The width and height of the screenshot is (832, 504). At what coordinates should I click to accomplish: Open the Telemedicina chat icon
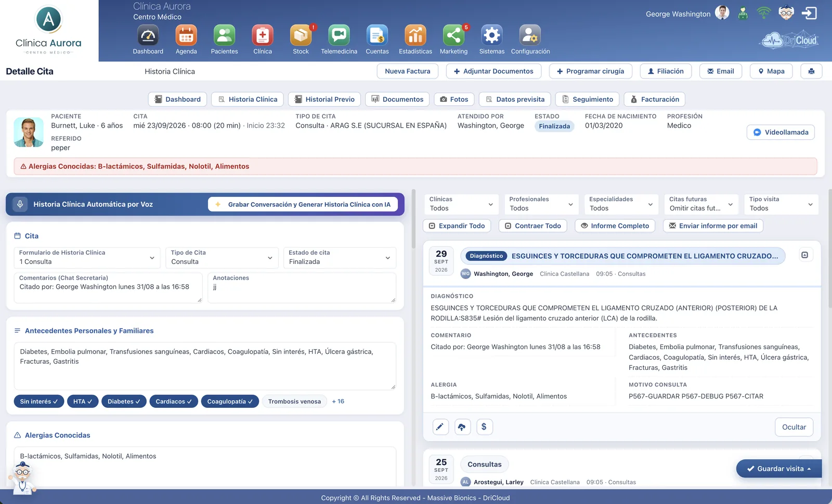point(339,35)
